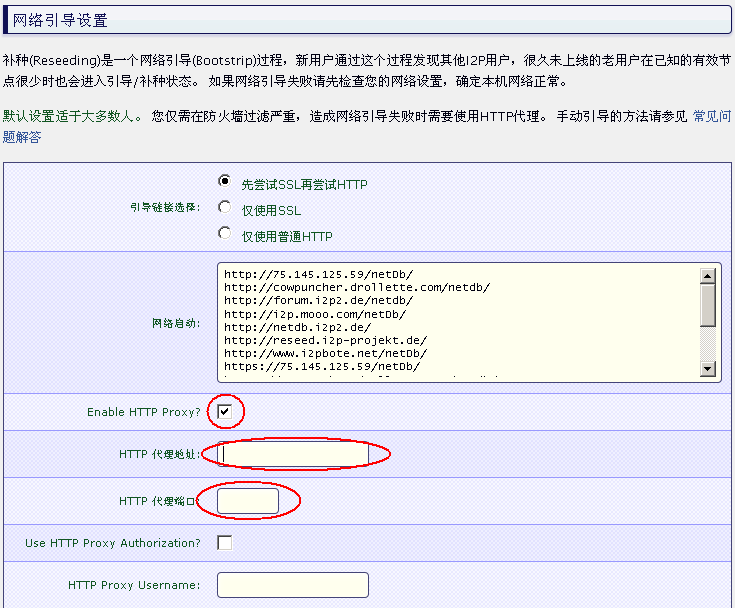Pick the 仅使用普通HTTP radio option
Image resolution: width=735 pixels, height=608 pixels.
pyautogui.click(x=225, y=233)
